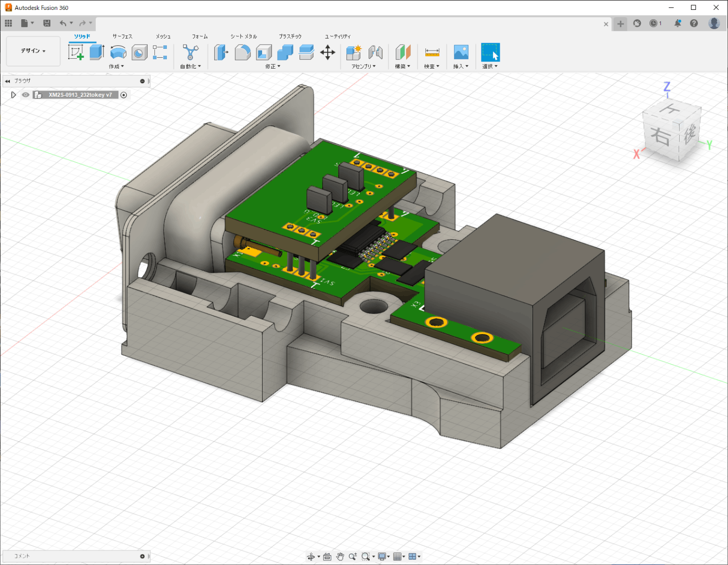Viewport: 728px width, 565px height.
Task: Open the 自動化 dropdown menu
Action: tap(190, 67)
